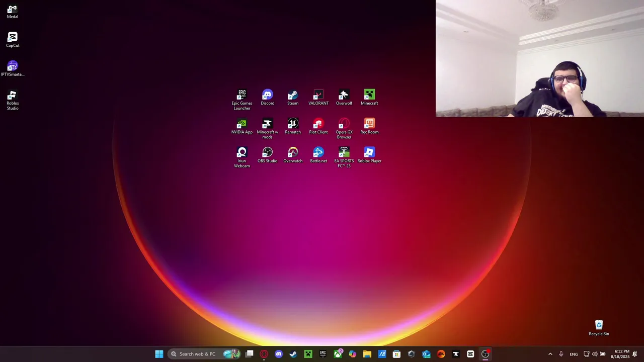Select the Roblox Studio desktop shortcut
Screen dimensions: 644x362
[13, 100]
